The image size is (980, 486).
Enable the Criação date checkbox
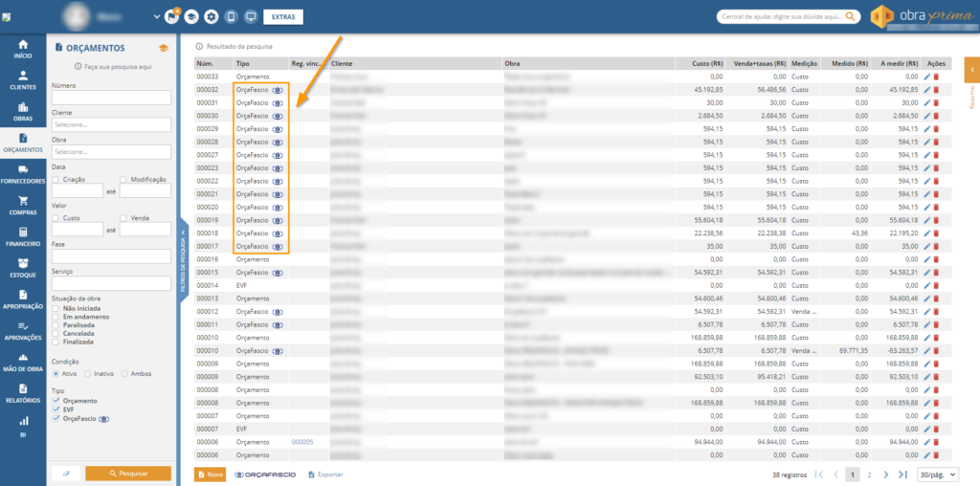56,179
